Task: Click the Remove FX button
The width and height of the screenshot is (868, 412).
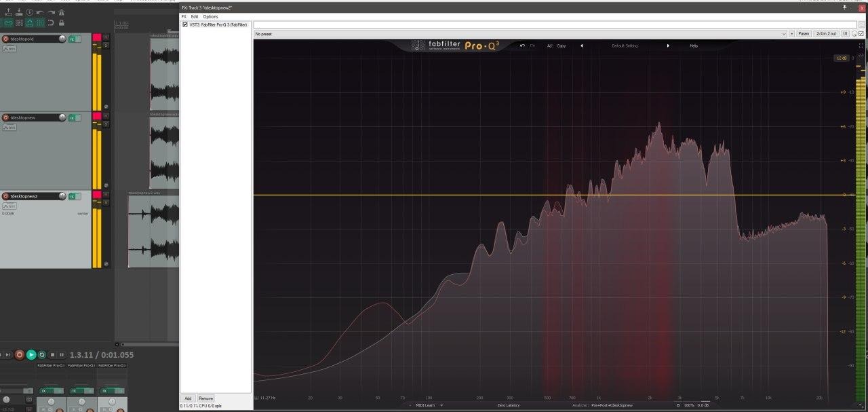Action: tap(205, 398)
